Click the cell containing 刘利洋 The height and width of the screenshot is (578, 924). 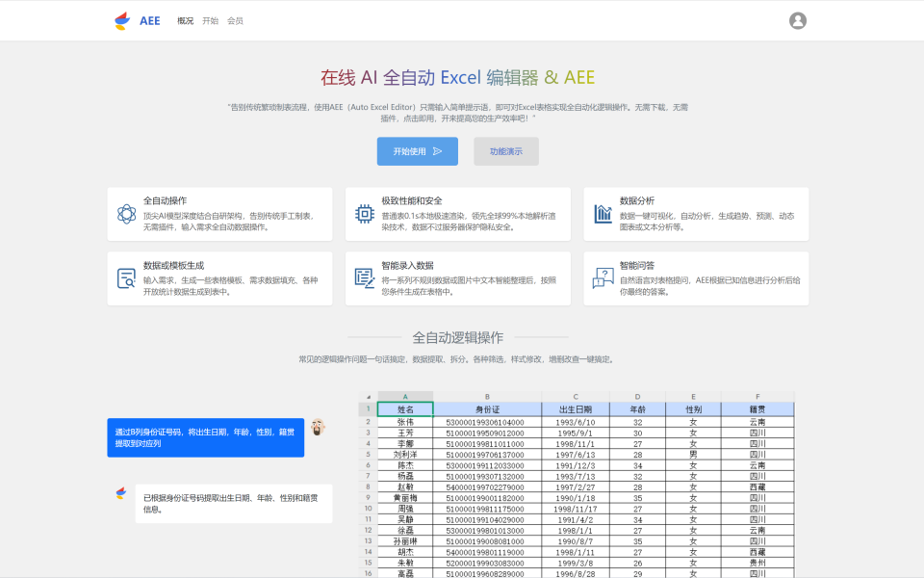(x=405, y=455)
